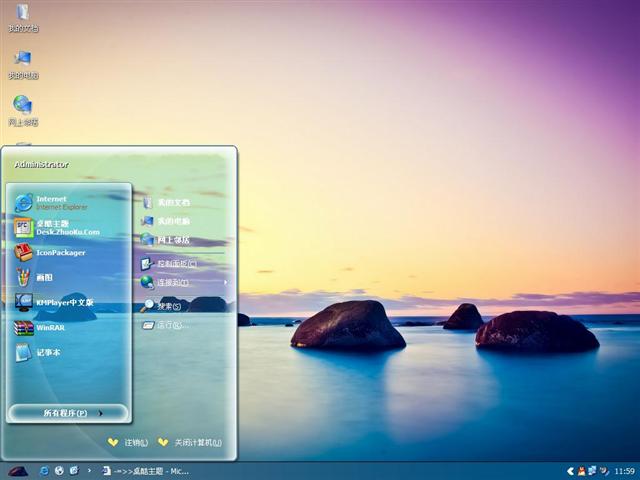Open 画图 (Paint) program

[45, 277]
